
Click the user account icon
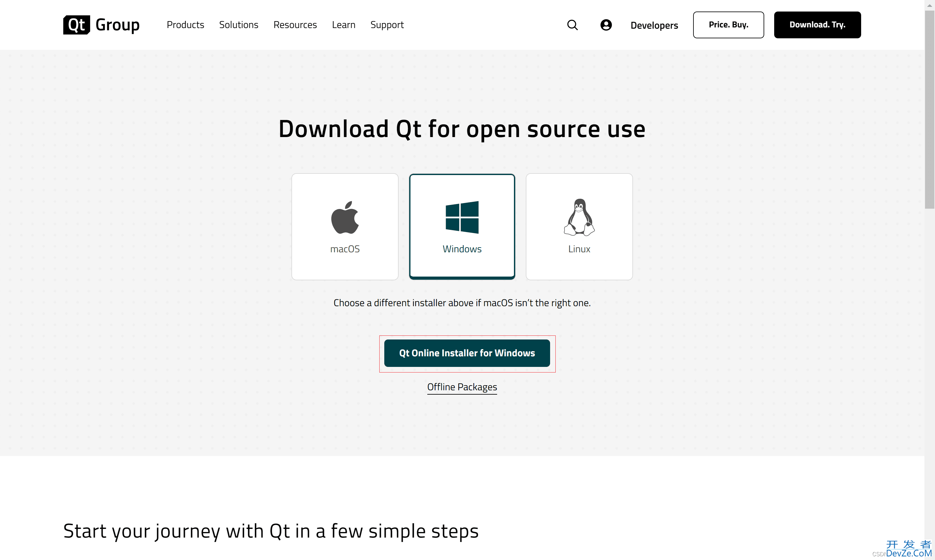click(606, 25)
